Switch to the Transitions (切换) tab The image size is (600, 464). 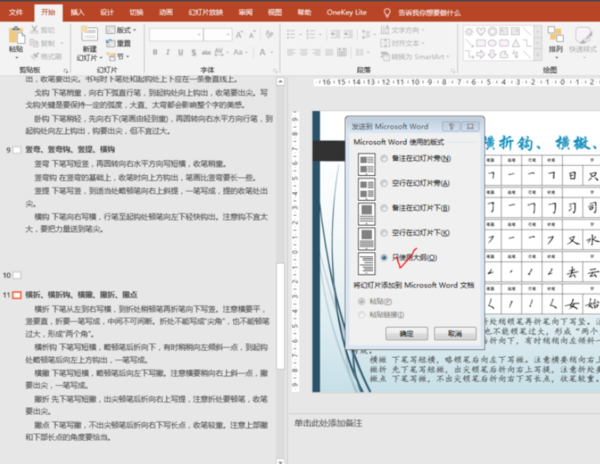click(136, 13)
